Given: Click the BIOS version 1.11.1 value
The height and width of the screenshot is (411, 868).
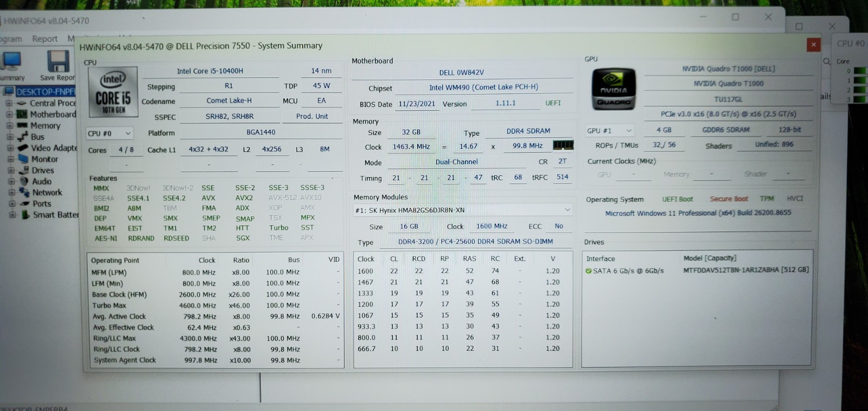Looking at the screenshot, I should click(x=506, y=103).
